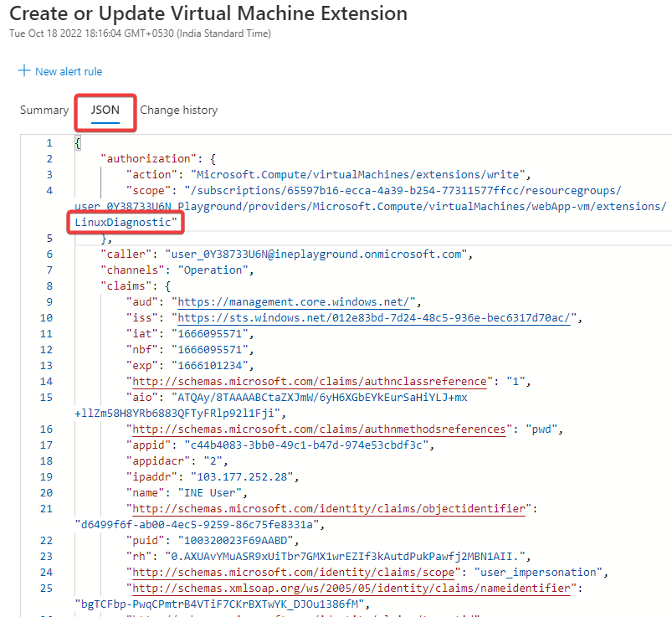The width and height of the screenshot is (672, 617).
Task: Click the New alert rule button label
Action: coord(69,72)
